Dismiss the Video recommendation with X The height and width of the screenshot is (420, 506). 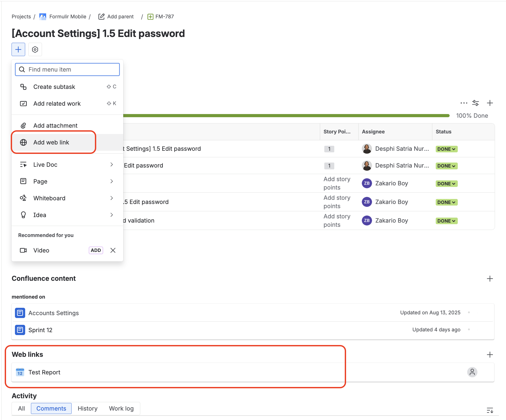pos(113,250)
